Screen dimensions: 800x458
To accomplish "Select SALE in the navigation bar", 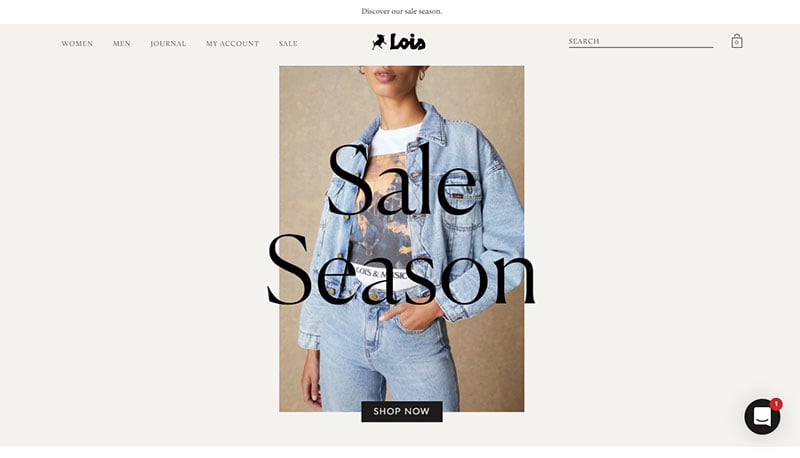I will [x=288, y=44].
